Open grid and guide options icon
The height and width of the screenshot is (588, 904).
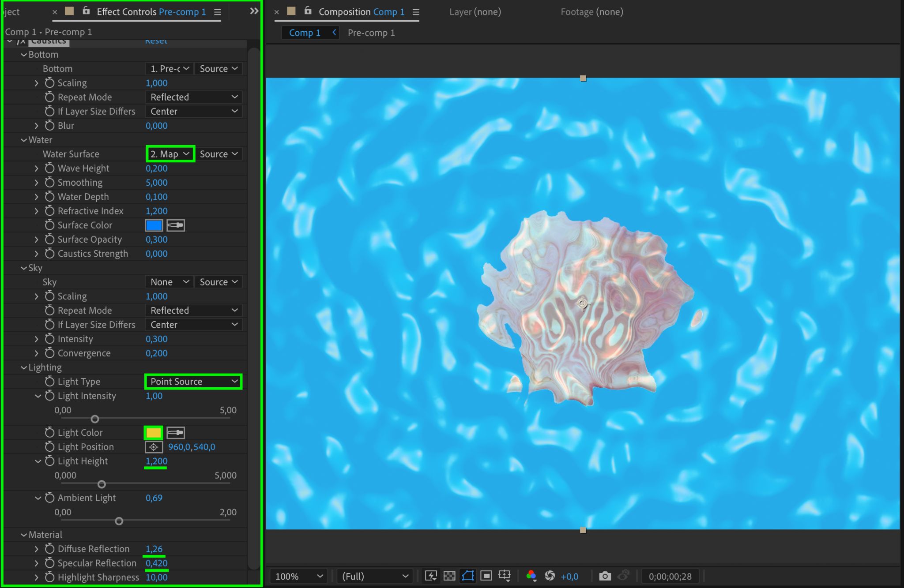coord(505,576)
